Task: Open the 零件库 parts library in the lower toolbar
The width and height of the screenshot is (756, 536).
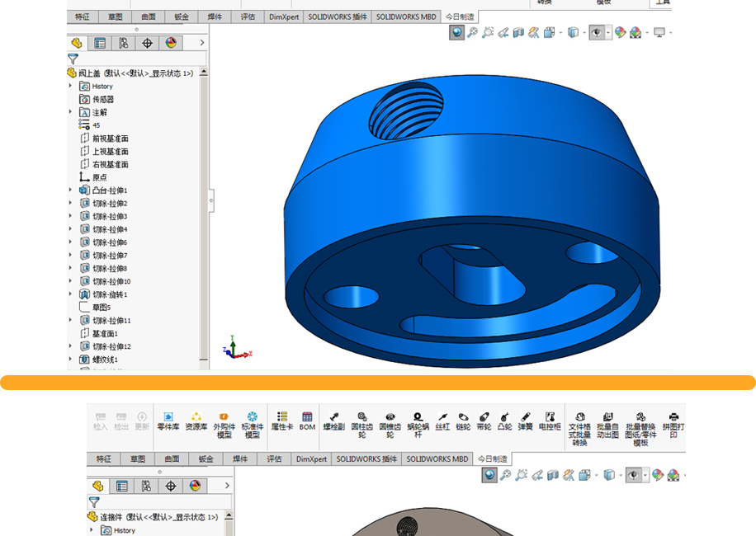Action: tap(168, 421)
